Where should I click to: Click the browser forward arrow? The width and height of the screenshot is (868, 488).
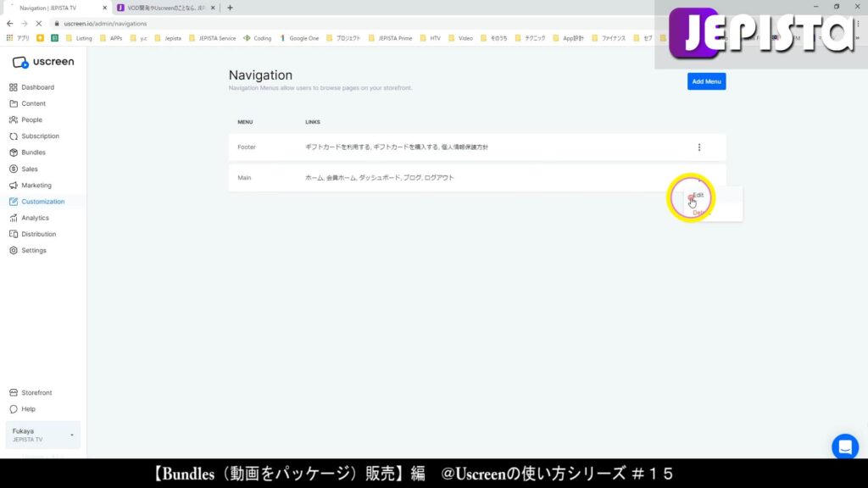[25, 24]
